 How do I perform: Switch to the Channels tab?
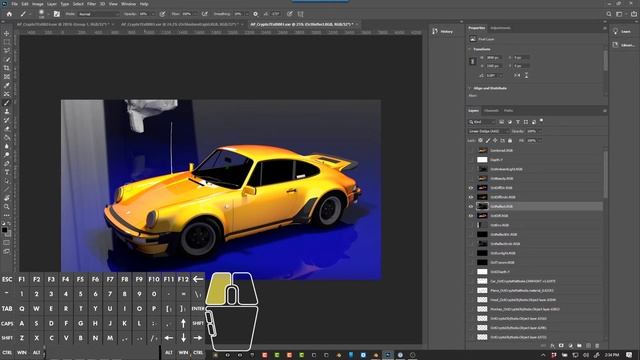(x=491, y=111)
